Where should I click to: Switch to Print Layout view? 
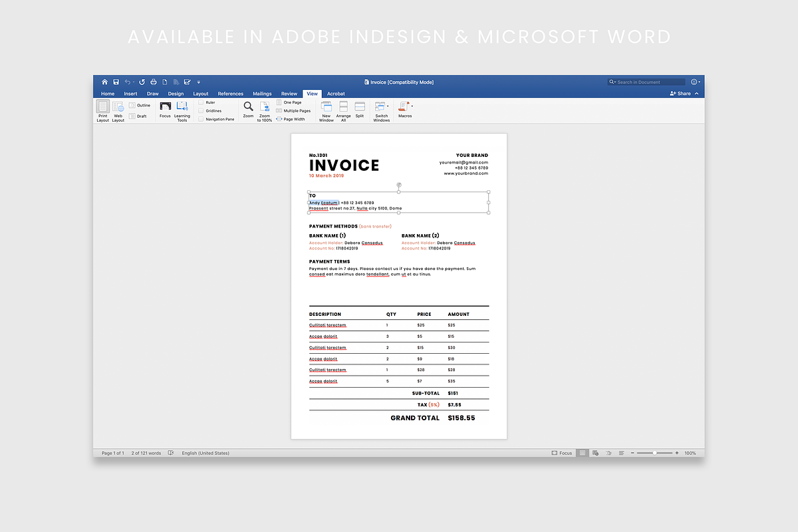[x=102, y=110]
